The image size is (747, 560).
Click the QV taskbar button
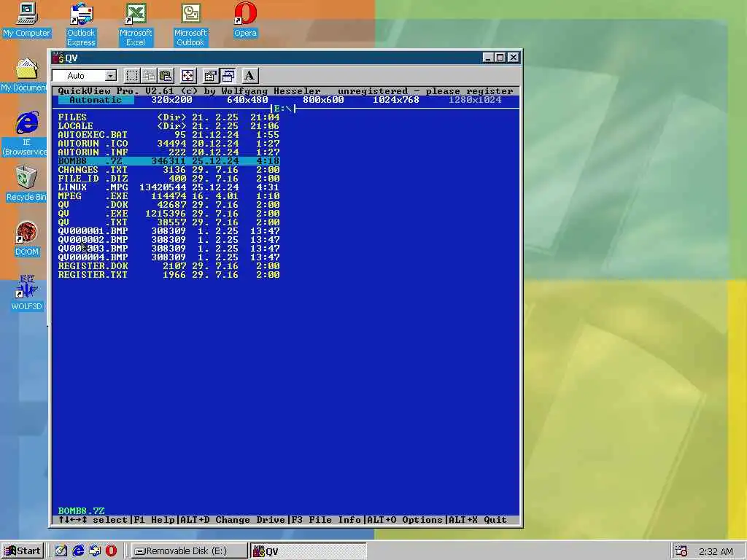tap(309, 551)
